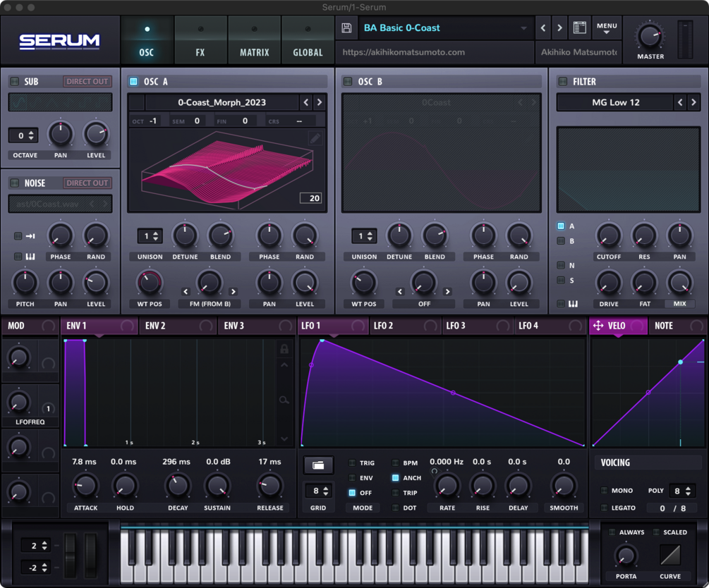This screenshot has height=588, width=709.
Task: Click the portamento curve display
Action: pos(670,555)
